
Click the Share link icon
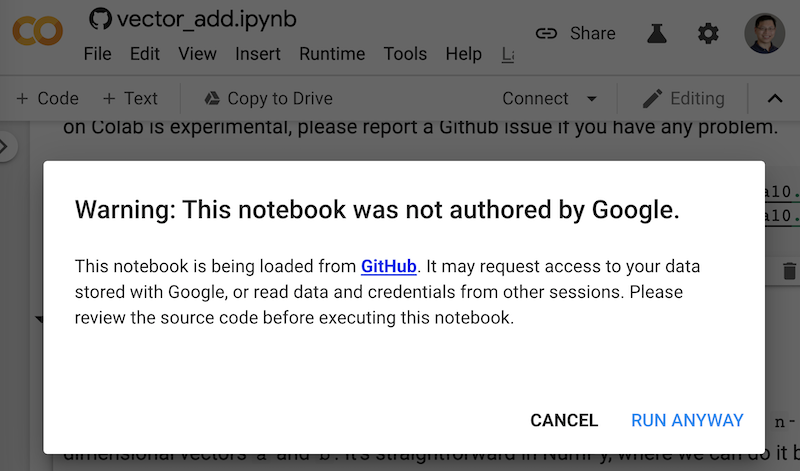click(546, 34)
